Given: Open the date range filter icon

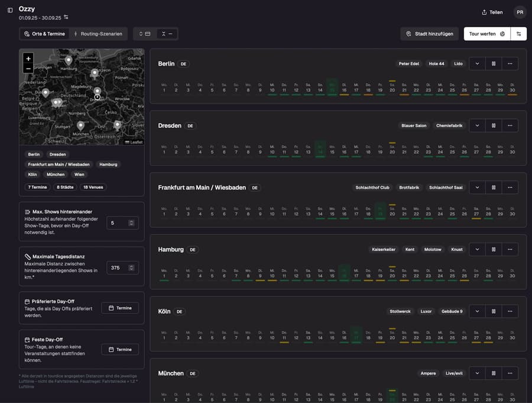Looking at the screenshot, I should (x=66, y=17).
